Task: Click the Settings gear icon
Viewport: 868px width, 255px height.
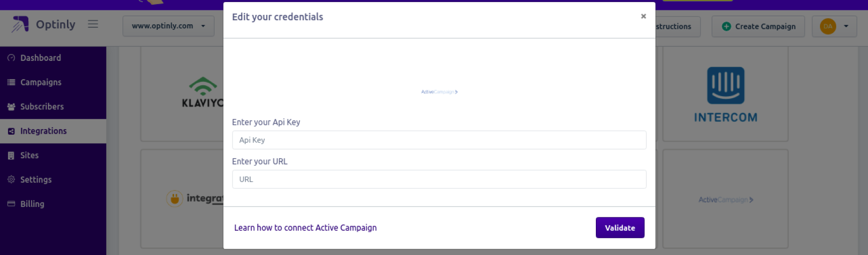Action: tap(11, 179)
